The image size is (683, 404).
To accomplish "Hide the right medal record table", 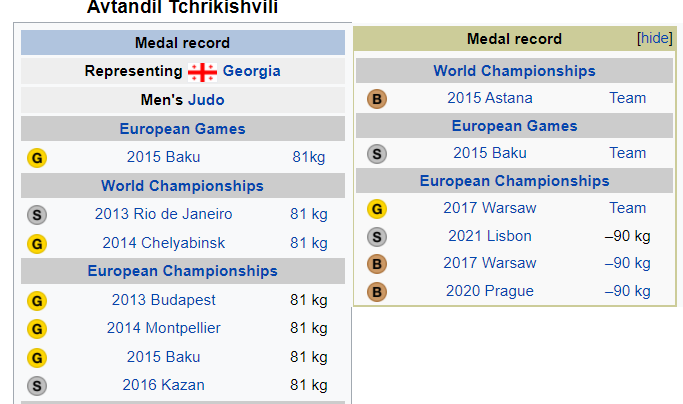I will [655, 39].
